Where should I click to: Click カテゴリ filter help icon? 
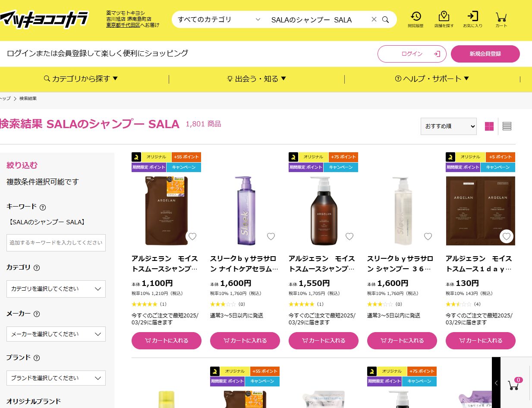pos(37,268)
